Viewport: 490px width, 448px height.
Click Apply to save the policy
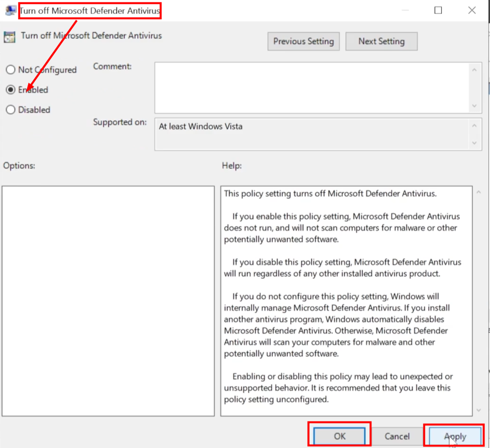pos(454,436)
